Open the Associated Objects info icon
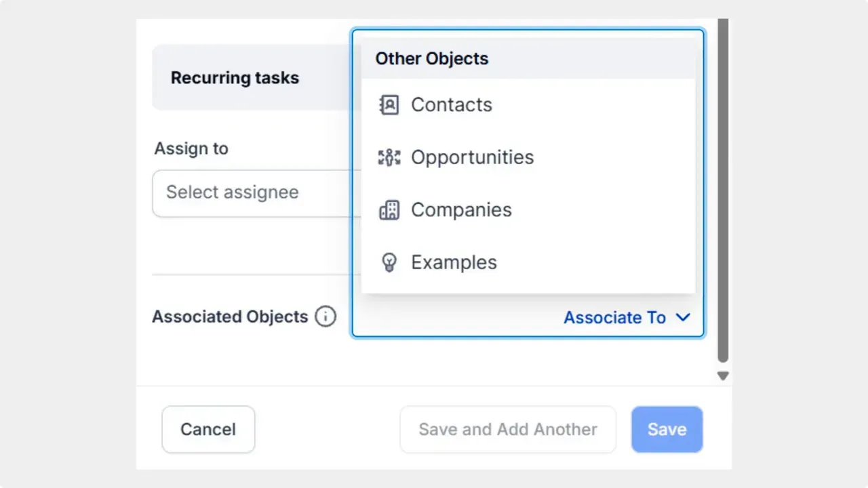The height and width of the screenshot is (488, 868). (x=325, y=316)
